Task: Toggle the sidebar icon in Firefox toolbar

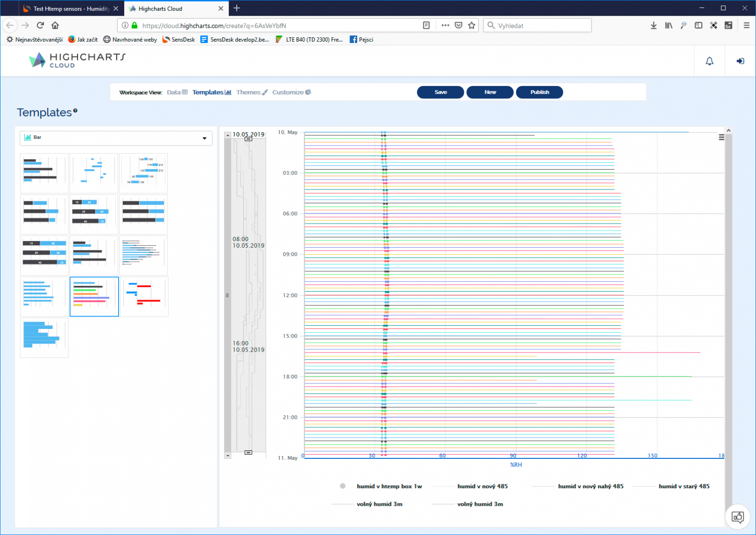Action: [x=698, y=26]
